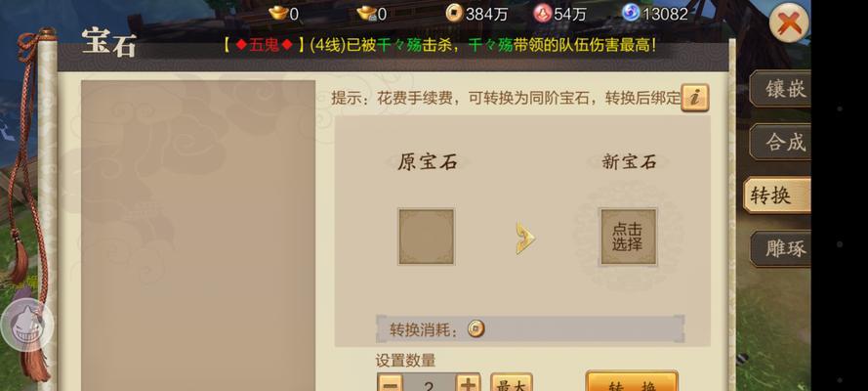Screen dimensions: 868x391
Task: Open the smiling ghost floating assistant icon
Action: (x=27, y=326)
